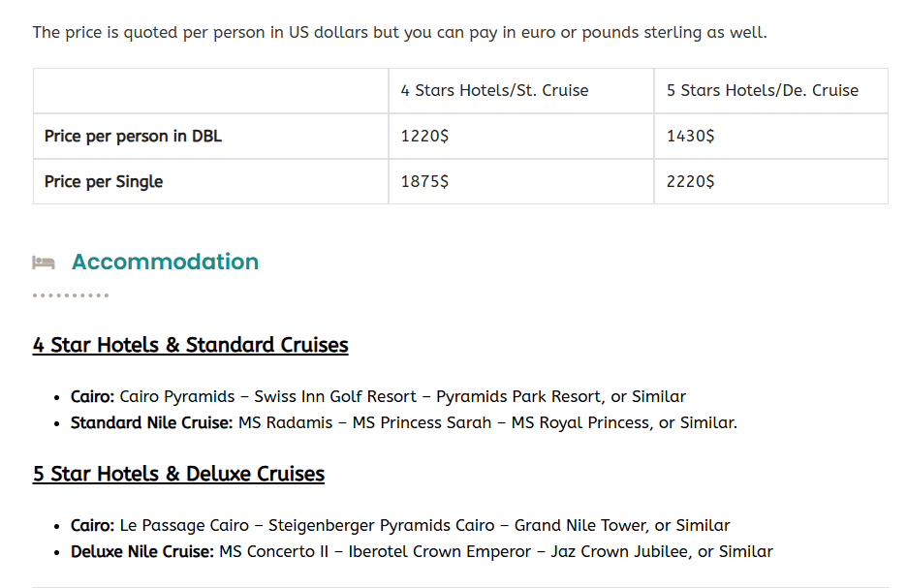Viewport: 908px width, 588px height.
Task: Click the Steigenberger Pyramids Cairo hotel name
Action: [x=382, y=526]
